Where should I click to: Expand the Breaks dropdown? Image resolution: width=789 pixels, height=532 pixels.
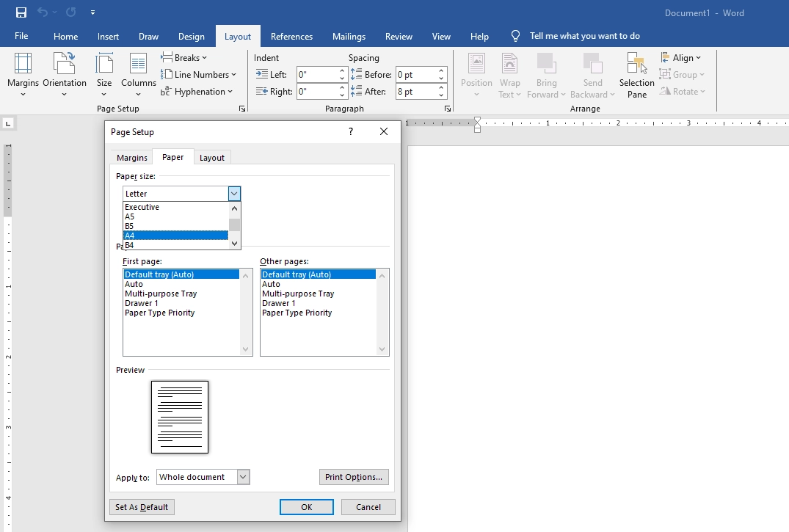click(x=185, y=57)
